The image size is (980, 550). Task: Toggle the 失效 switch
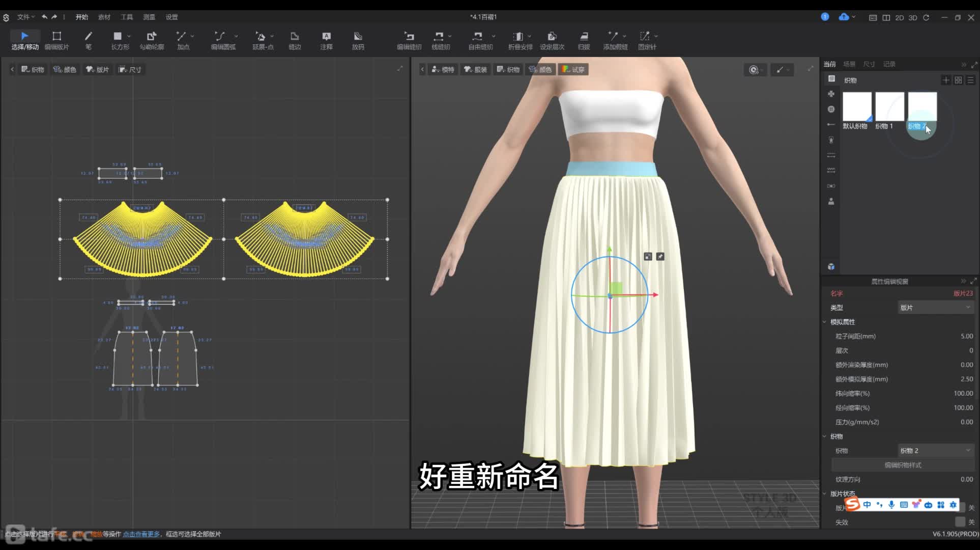coord(960,521)
